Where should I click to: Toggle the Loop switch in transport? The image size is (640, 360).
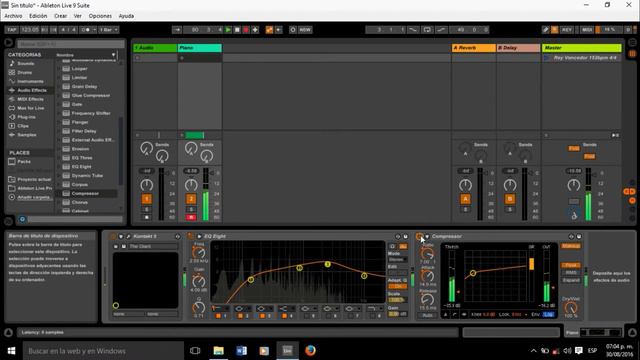pos(427,30)
